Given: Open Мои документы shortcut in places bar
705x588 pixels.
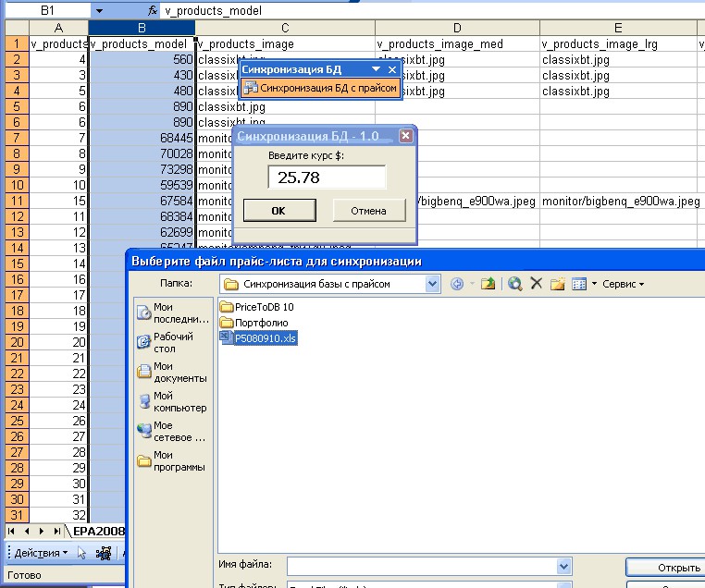Looking at the screenshot, I should (173, 373).
